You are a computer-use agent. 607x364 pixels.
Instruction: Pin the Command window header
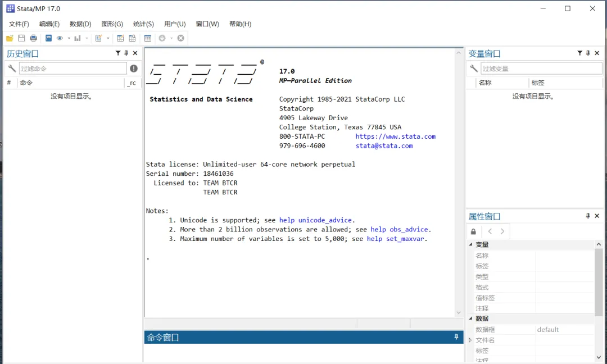point(456,337)
